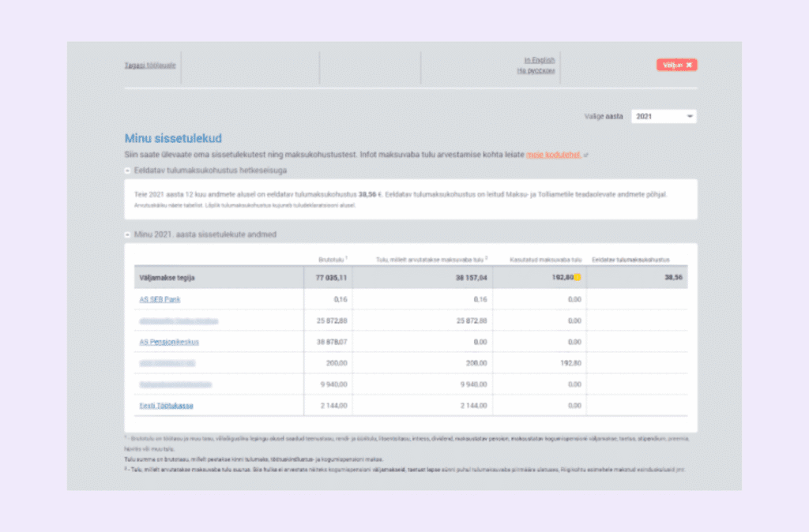This screenshot has width=809, height=532.
Task: Open the 'AS SEB Pank' payer link
Action: (x=160, y=299)
